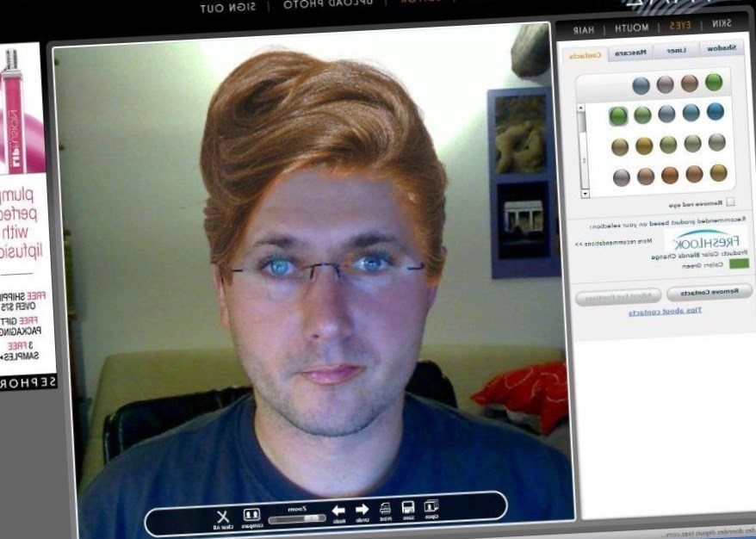Click the Compare before/after icon
The height and width of the screenshot is (539, 756).
tap(251, 515)
